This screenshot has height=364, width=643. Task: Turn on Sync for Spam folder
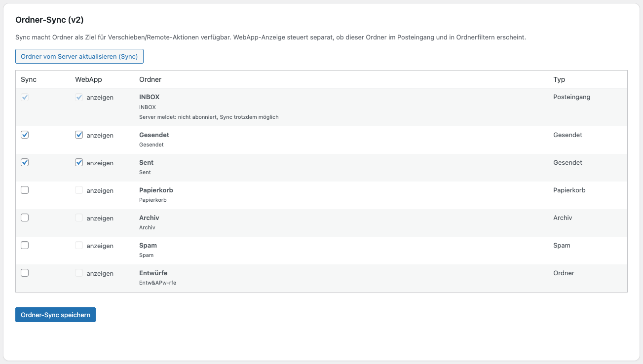tap(25, 245)
